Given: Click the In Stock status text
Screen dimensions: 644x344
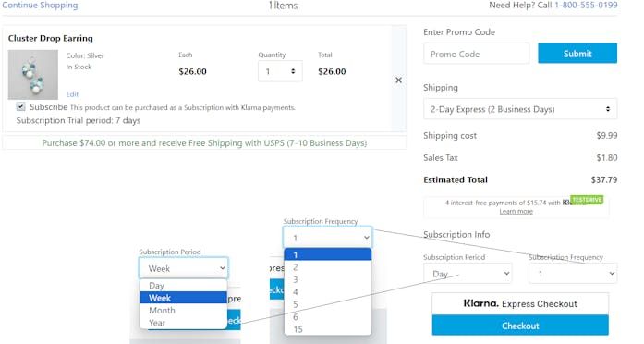Looking at the screenshot, I should [x=79, y=67].
